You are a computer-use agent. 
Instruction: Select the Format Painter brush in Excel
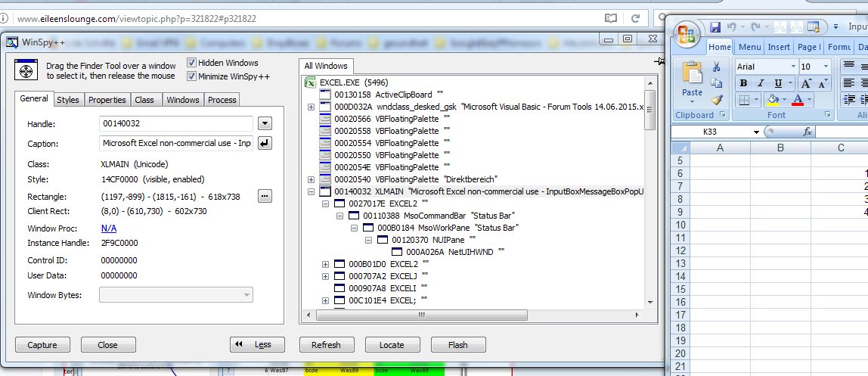click(716, 100)
